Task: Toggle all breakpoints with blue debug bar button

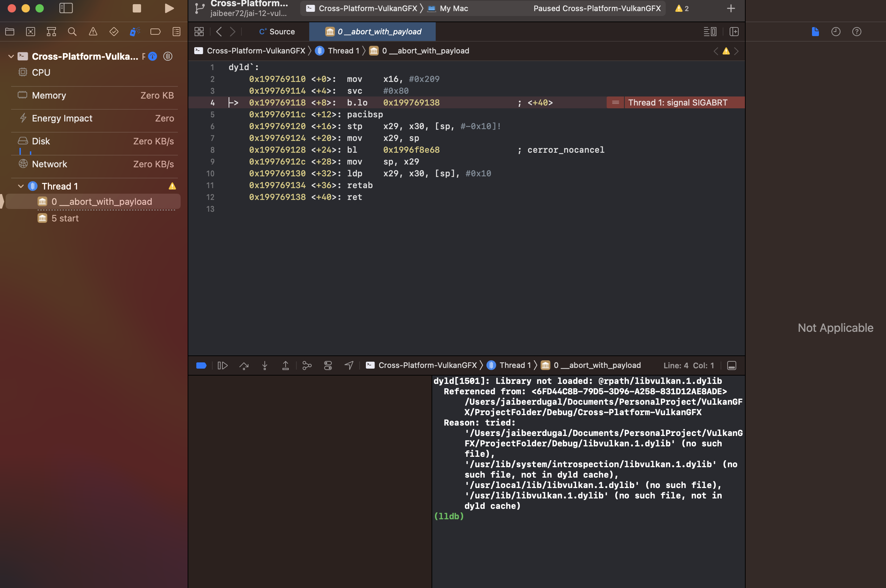Action: [201, 365]
